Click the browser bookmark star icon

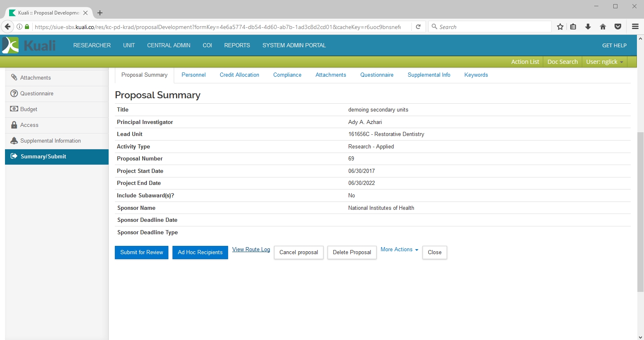[560, 27]
